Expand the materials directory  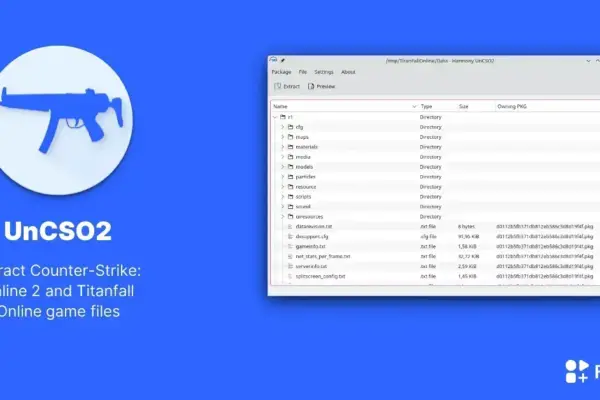(x=283, y=147)
